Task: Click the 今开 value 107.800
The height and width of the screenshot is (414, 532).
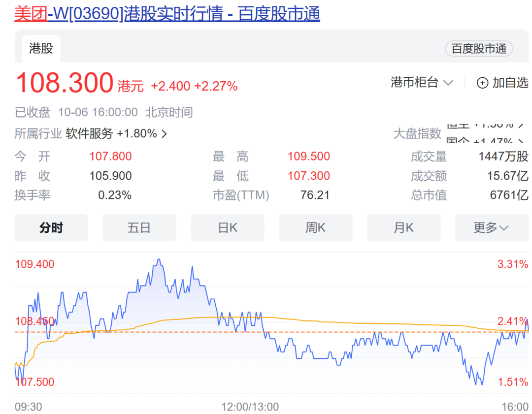Action: point(110,157)
